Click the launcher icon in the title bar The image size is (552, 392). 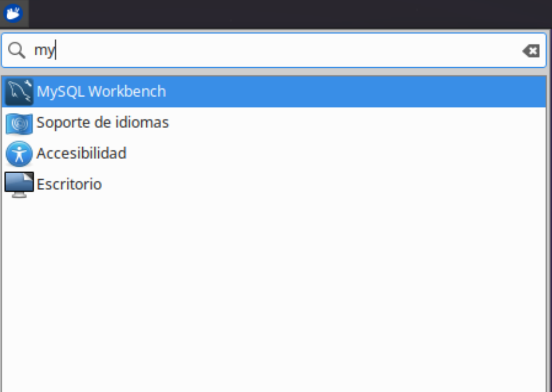tap(13, 13)
